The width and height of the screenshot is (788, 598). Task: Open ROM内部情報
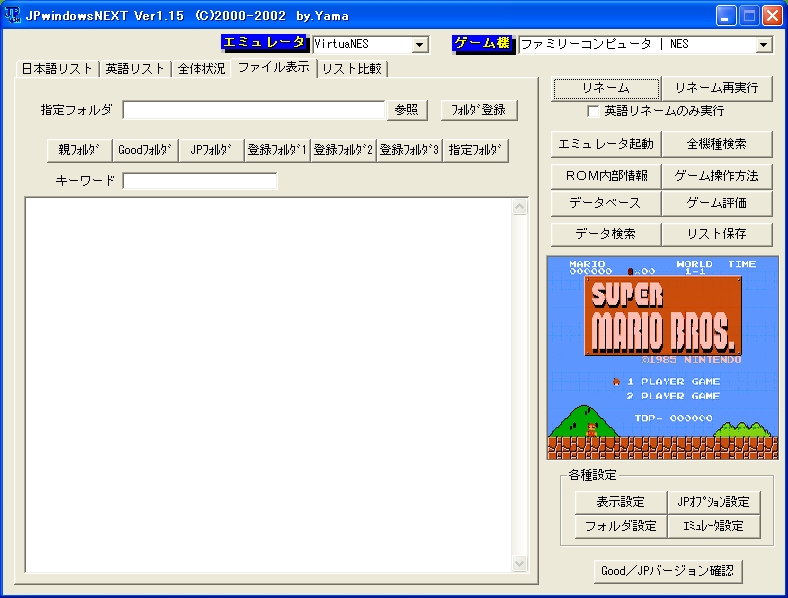[x=606, y=176]
